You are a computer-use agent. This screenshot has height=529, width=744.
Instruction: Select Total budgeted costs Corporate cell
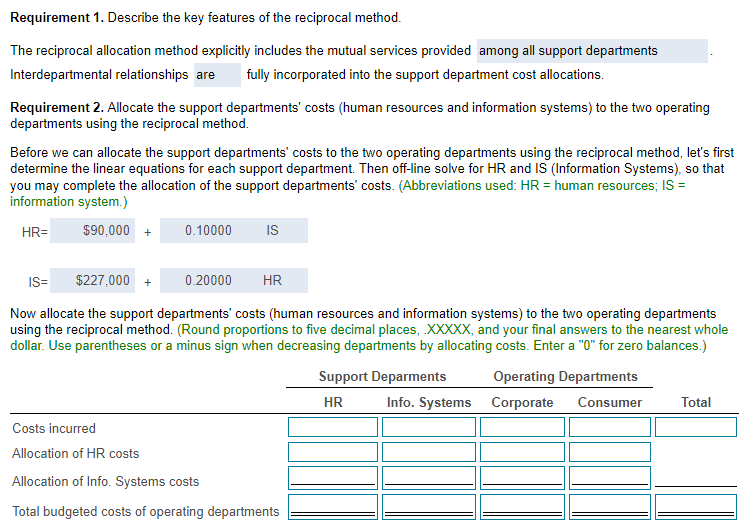click(x=522, y=507)
